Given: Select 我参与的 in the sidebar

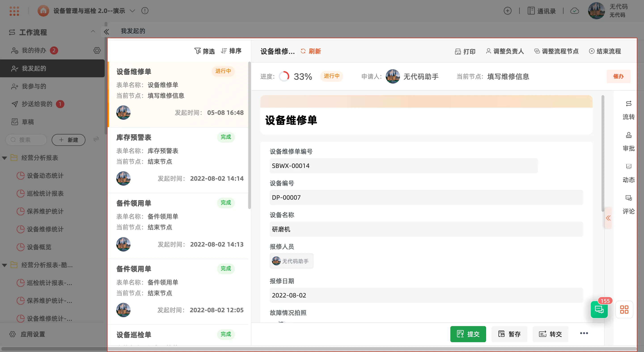Looking at the screenshot, I should pos(34,86).
